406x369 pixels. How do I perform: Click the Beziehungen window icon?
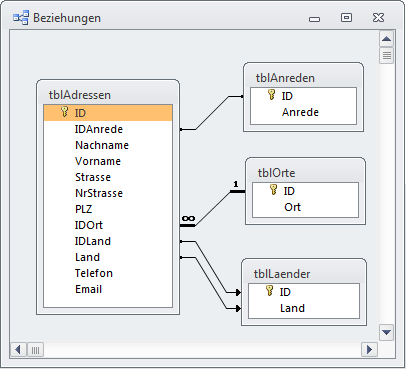[21, 18]
